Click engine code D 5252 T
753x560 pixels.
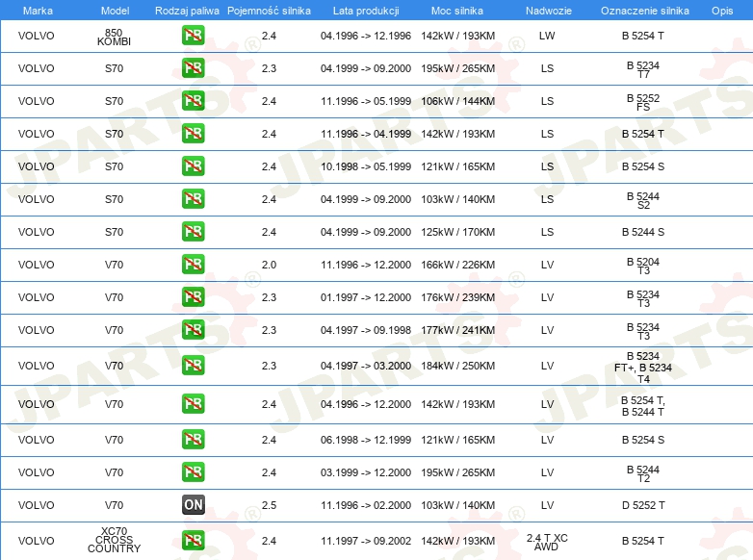pyautogui.click(x=643, y=505)
